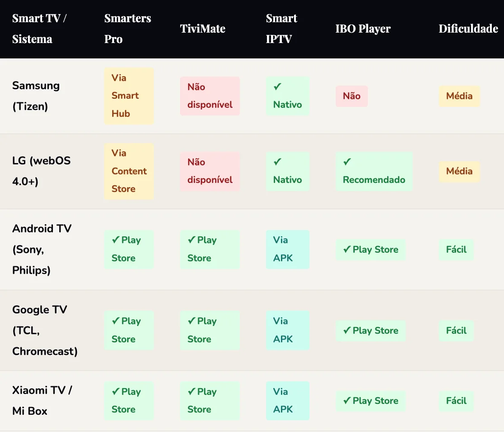
Task: Click the Fácil badge in Google TV row
Action: (x=456, y=331)
